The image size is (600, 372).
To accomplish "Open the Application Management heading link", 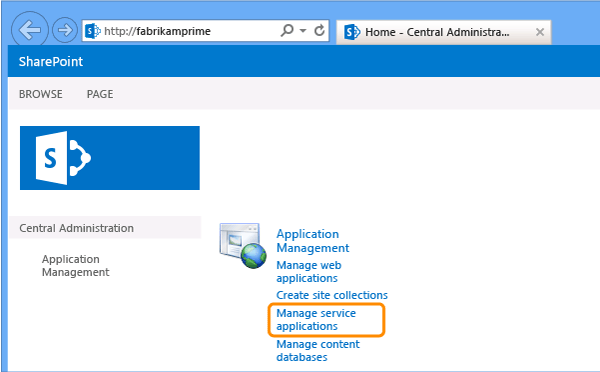I will (313, 241).
